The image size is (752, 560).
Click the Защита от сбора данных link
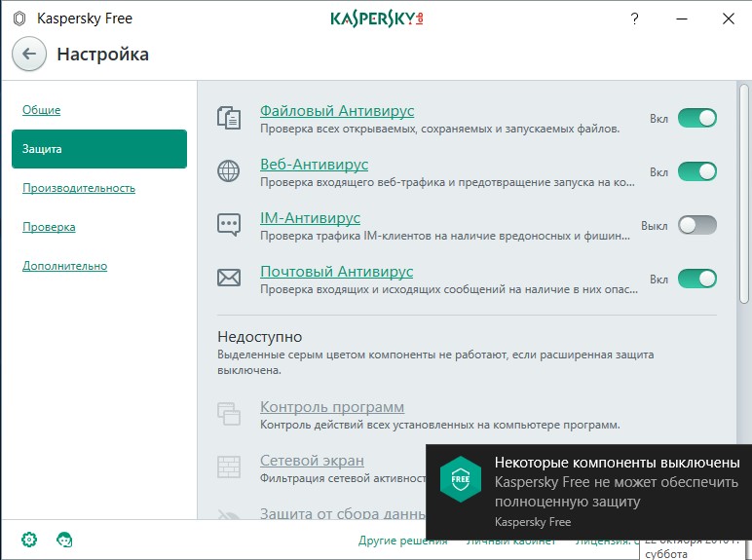[343, 513]
